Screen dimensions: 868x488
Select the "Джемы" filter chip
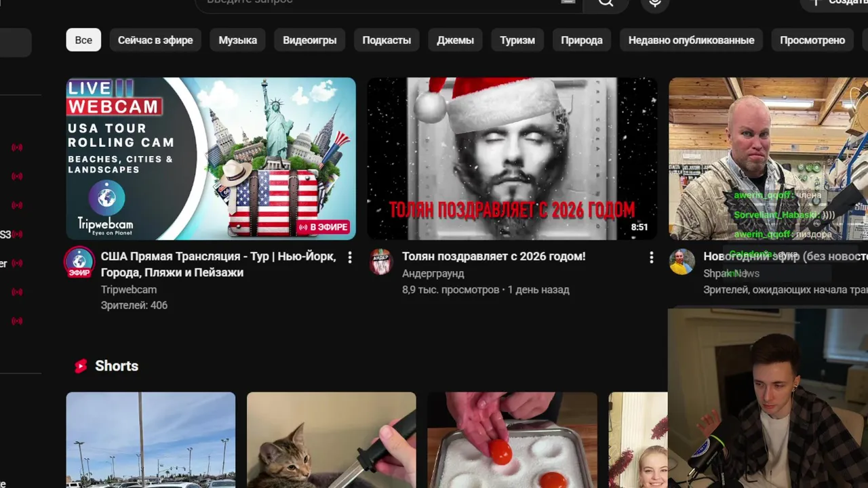tap(455, 40)
